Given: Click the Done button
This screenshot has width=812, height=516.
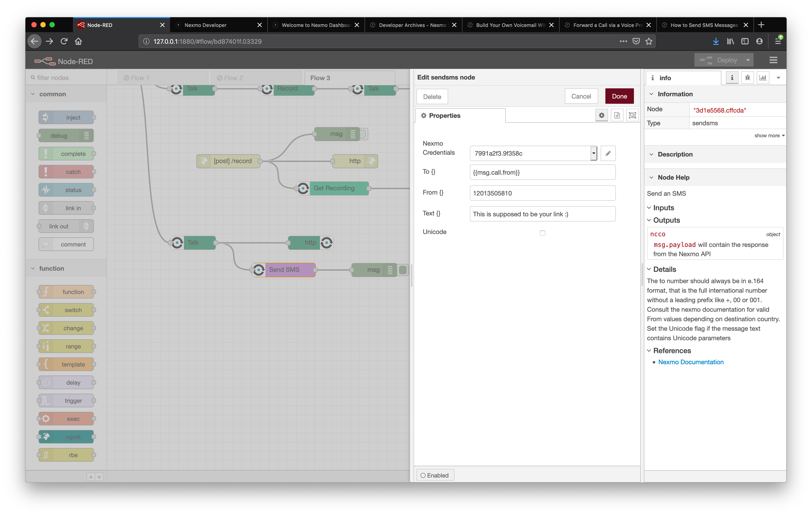Looking at the screenshot, I should click(x=619, y=96).
